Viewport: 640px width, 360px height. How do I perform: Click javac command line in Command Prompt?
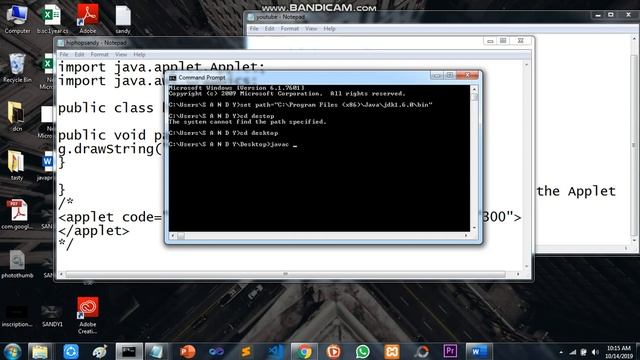point(232,144)
